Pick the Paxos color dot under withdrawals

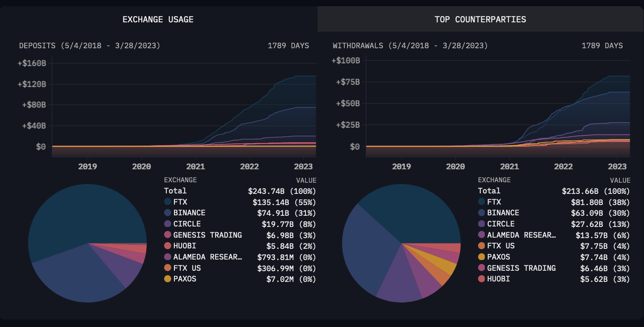[x=482, y=257]
